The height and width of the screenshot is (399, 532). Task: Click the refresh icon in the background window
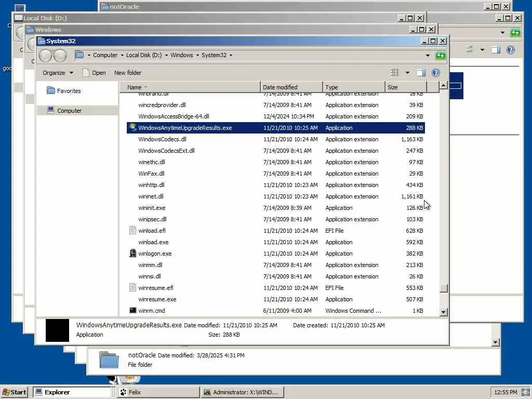point(515,33)
